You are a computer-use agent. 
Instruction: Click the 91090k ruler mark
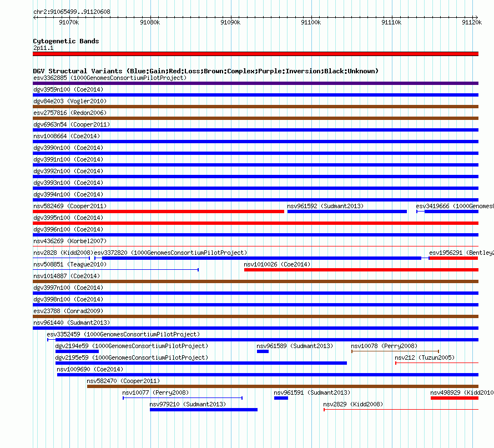tap(230, 22)
